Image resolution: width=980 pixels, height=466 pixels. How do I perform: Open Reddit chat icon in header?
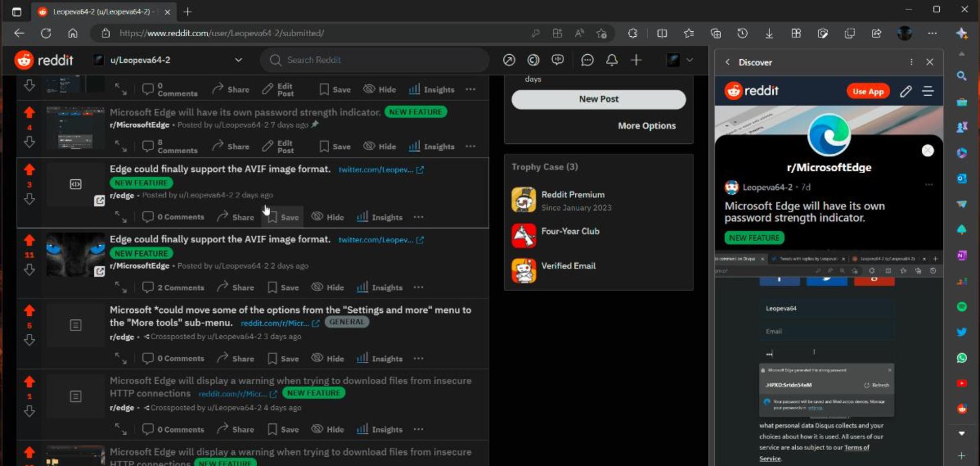tap(587, 60)
